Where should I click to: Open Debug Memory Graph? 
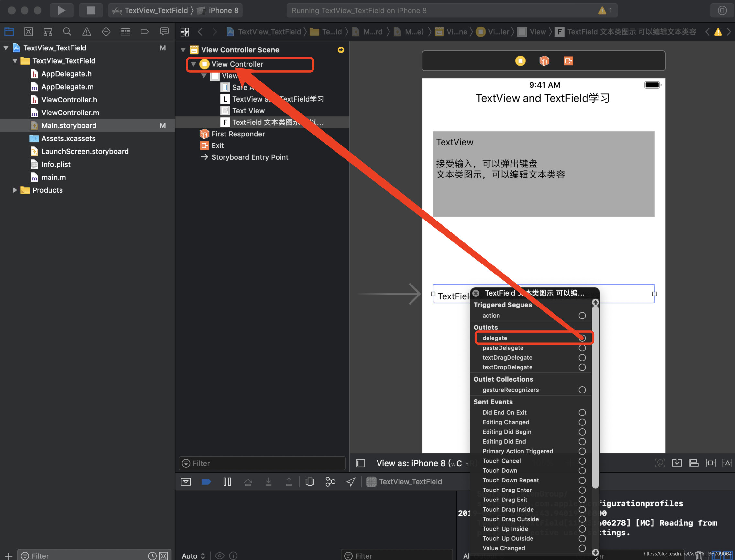coord(330,482)
